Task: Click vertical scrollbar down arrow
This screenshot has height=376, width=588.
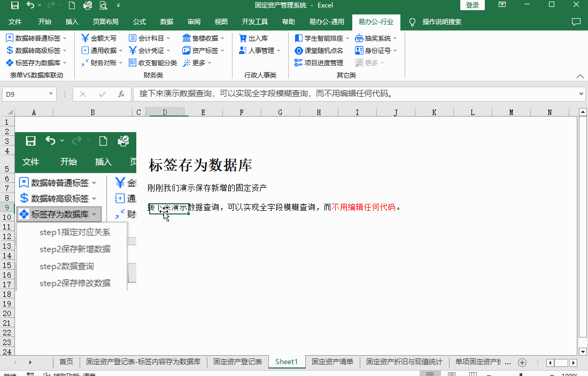Action: pyautogui.click(x=582, y=351)
